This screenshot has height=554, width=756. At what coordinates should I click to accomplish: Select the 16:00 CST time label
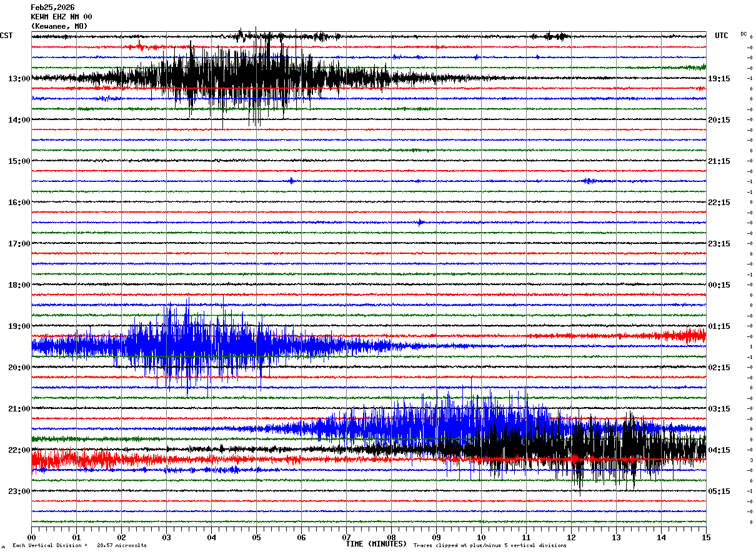(x=19, y=203)
